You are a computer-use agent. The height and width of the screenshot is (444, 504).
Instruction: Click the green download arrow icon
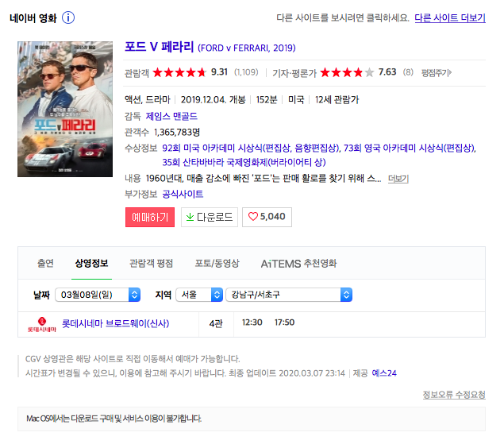pyautogui.click(x=190, y=217)
